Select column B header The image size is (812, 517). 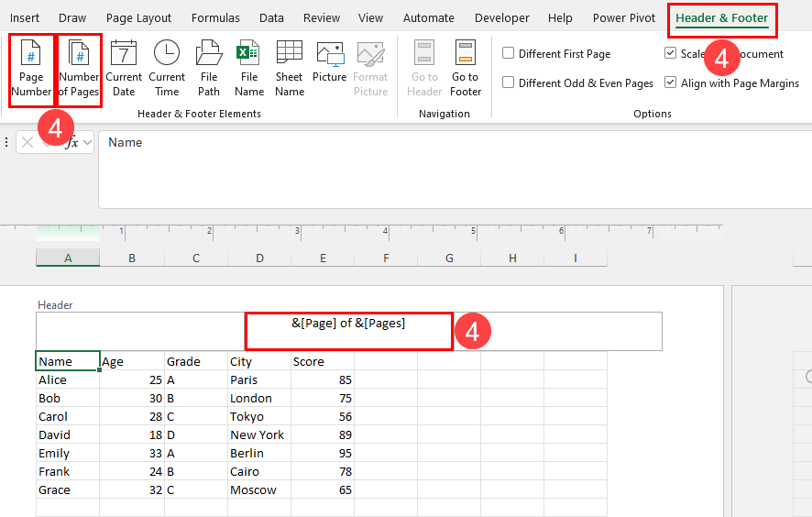point(132,258)
